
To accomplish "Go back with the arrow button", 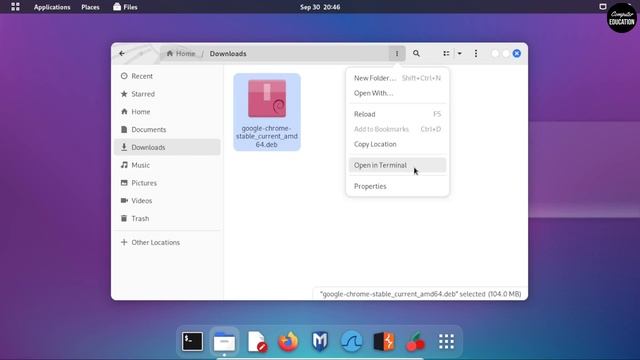I will 122,53.
